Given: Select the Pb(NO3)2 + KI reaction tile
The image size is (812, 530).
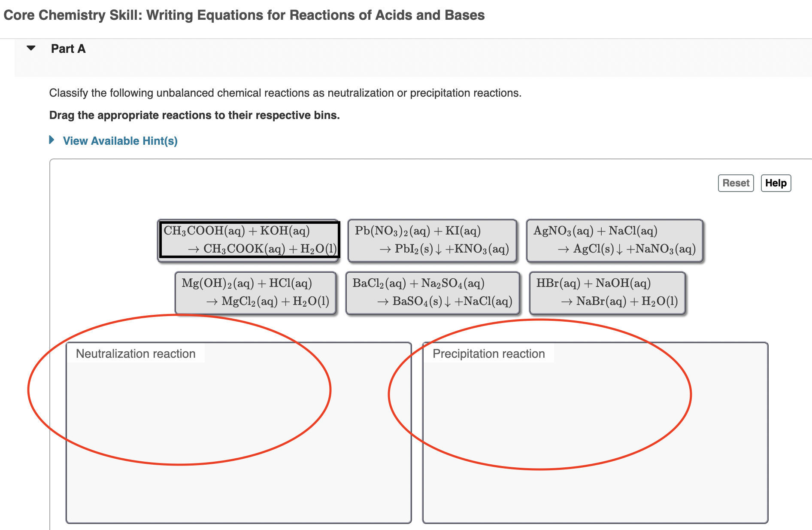Looking at the screenshot, I should [x=432, y=240].
